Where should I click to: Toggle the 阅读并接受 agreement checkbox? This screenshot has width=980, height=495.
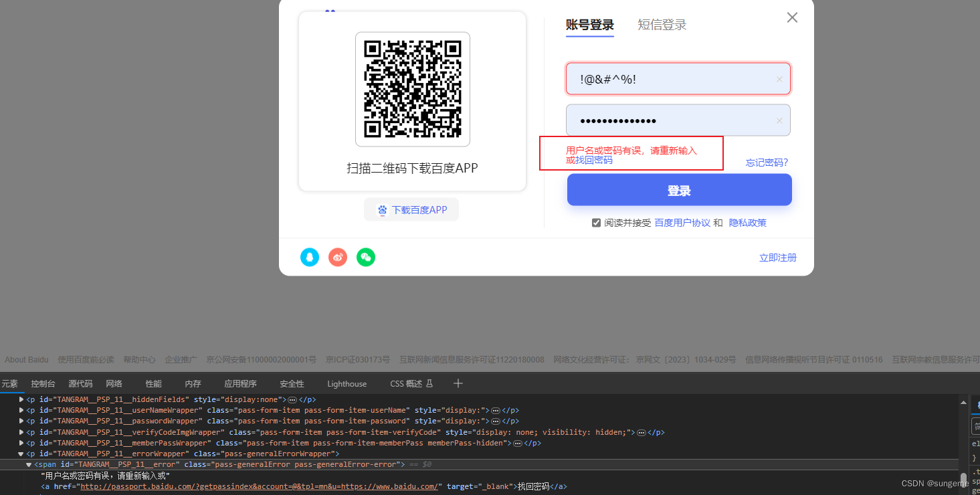(x=596, y=223)
